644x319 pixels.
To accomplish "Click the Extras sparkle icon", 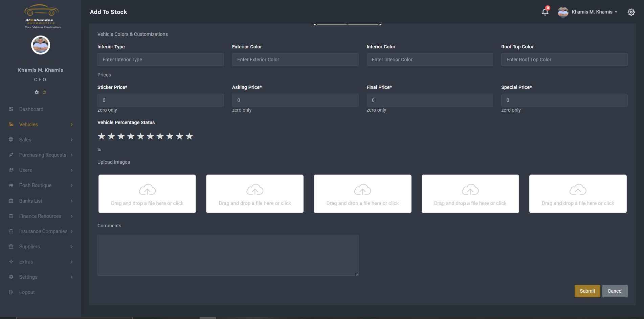I will [11, 262].
